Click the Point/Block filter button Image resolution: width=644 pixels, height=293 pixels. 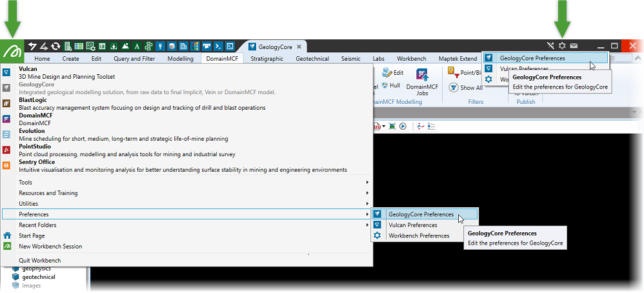pos(464,73)
